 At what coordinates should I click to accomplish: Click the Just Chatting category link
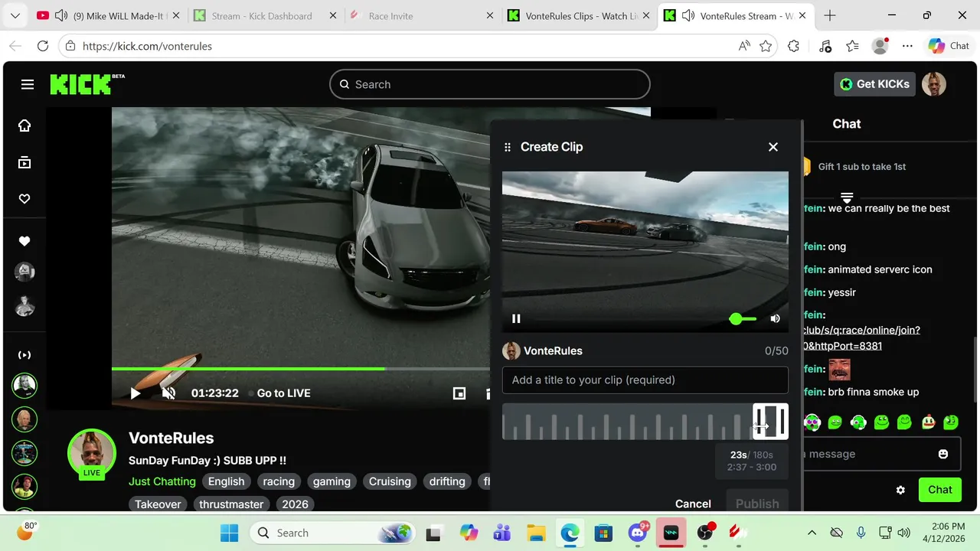tap(162, 481)
